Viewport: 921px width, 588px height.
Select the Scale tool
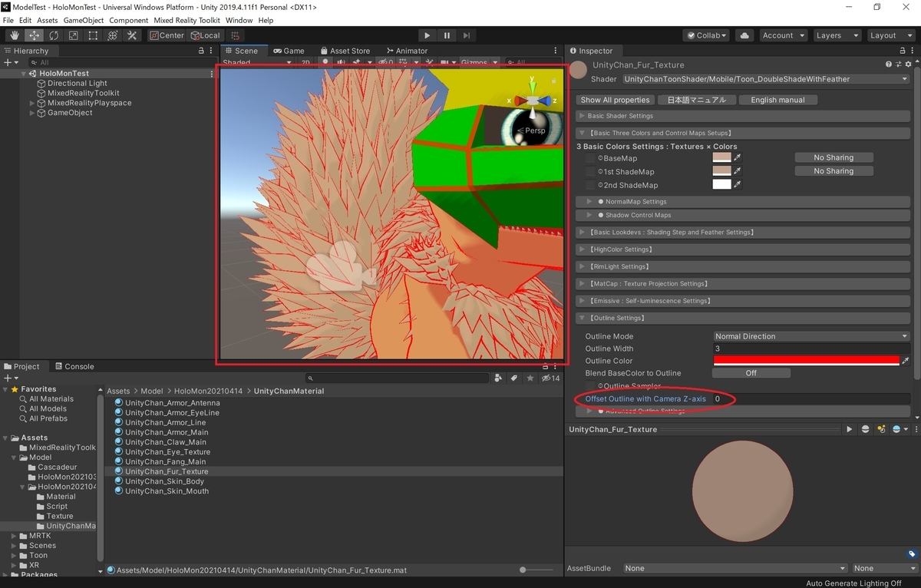[x=73, y=35]
